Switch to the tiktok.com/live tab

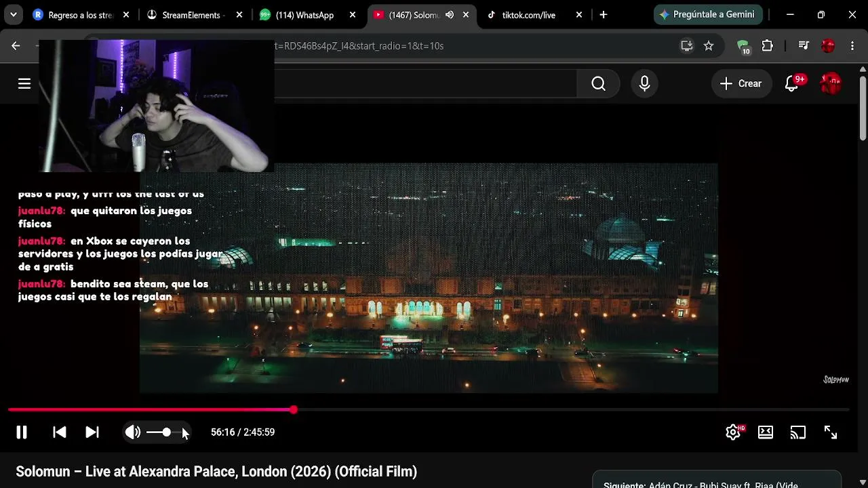point(529,15)
